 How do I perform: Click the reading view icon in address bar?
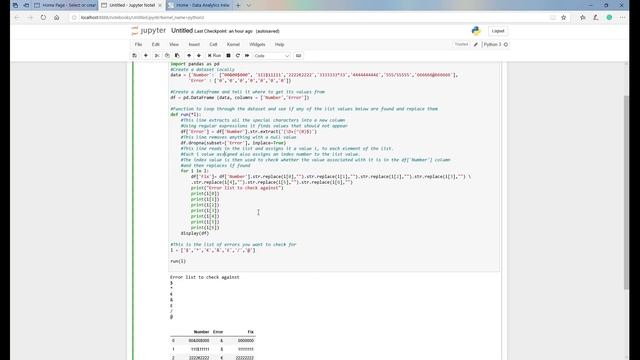click(553, 18)
